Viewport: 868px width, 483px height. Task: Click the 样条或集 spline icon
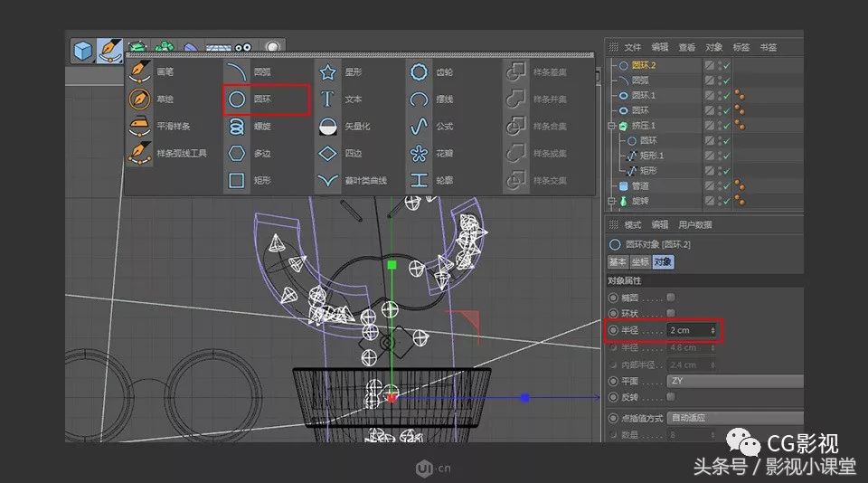516,154
